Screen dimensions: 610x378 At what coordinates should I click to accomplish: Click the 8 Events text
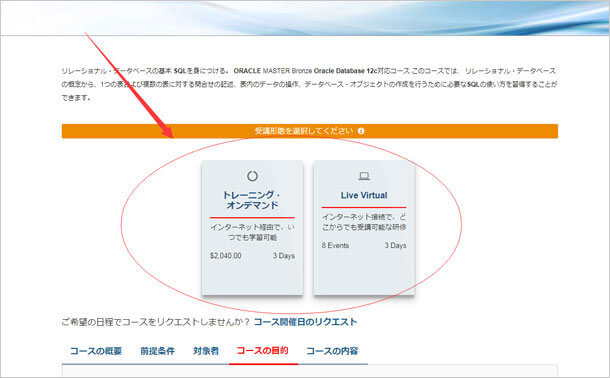coord(335,245)
